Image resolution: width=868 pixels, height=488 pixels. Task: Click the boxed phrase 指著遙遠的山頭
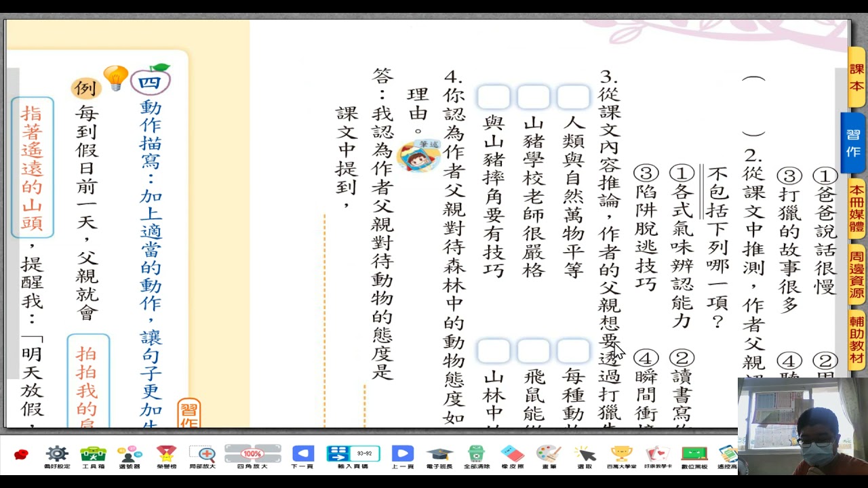pyautogui.click(x=32, y=167)
